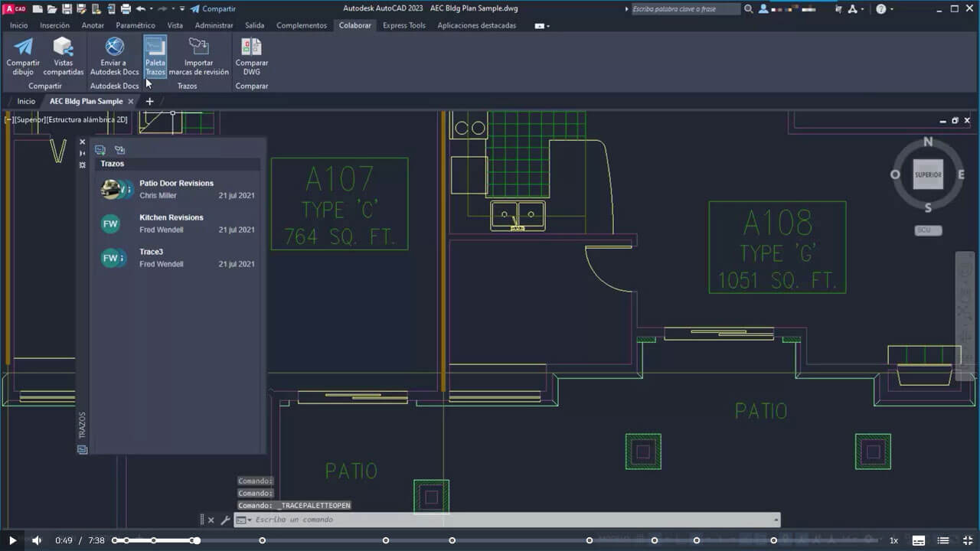Open the Express Tools ribbon tab
The width and height of the screenshot is (980, 551).
click(404, 25)
